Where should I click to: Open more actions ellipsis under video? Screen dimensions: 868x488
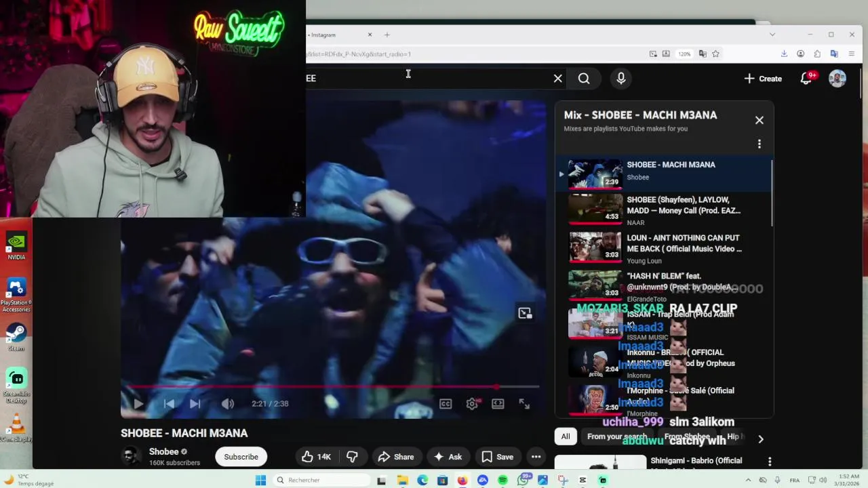tap(536, 457)
